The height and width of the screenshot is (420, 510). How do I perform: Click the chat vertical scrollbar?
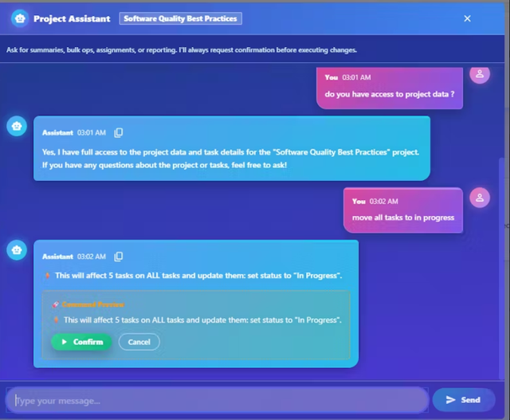(x=501, y=269)
